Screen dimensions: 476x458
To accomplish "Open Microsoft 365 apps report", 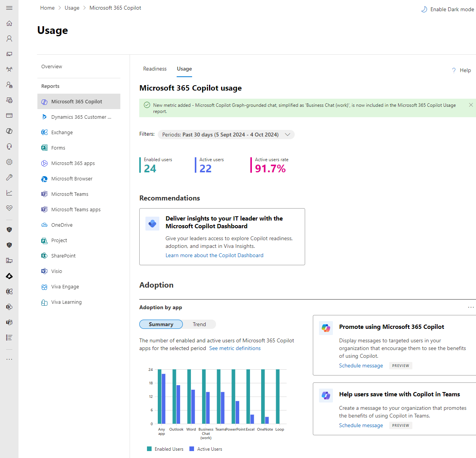I will pos(79,163).
